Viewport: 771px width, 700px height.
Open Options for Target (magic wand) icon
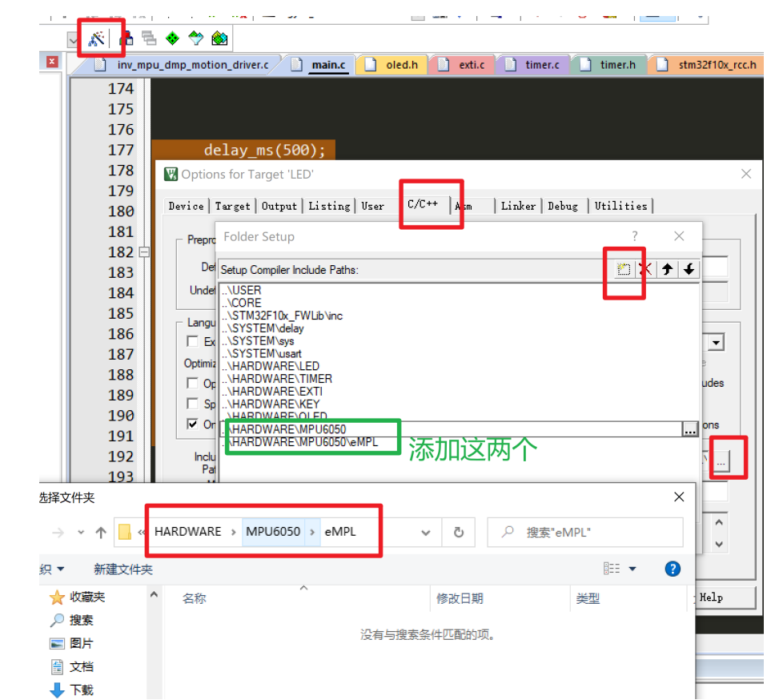click(x=96, y=38)
